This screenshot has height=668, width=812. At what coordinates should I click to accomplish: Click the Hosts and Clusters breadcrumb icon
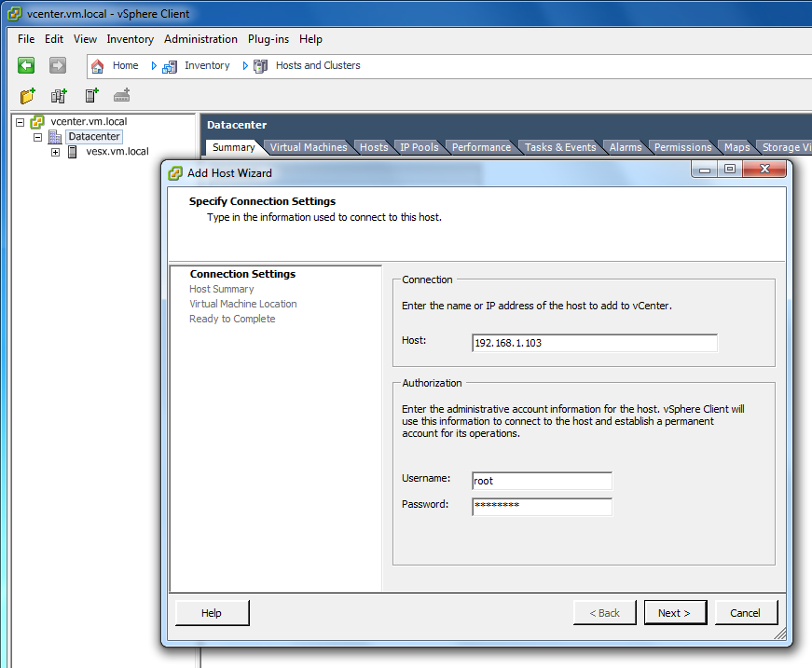(x=260, y=66)
